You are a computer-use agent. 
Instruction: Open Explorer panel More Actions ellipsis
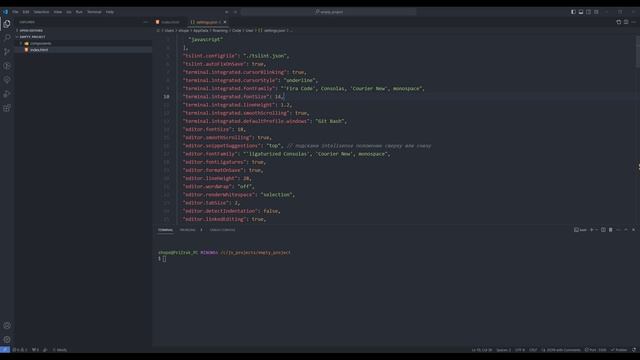point(146,22)
